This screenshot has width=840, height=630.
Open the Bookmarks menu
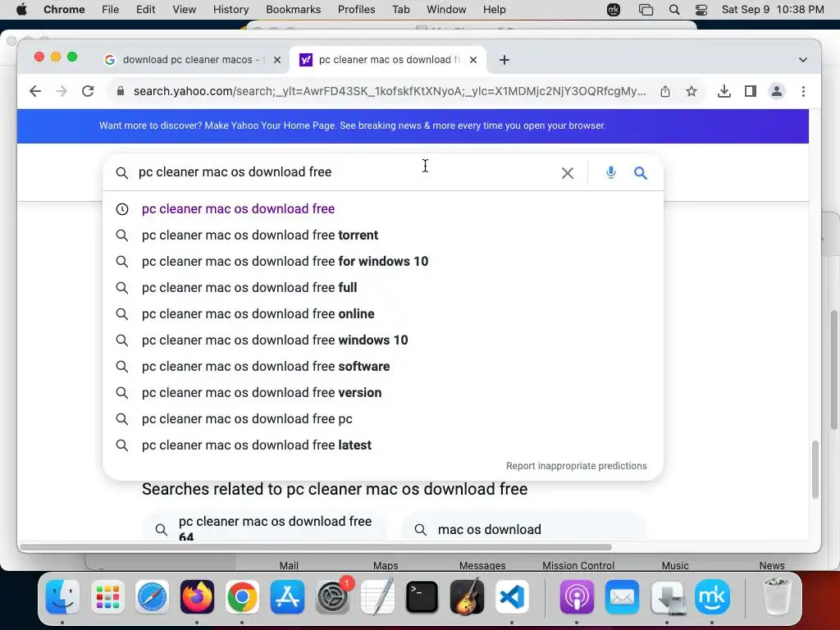coord(293,10)
